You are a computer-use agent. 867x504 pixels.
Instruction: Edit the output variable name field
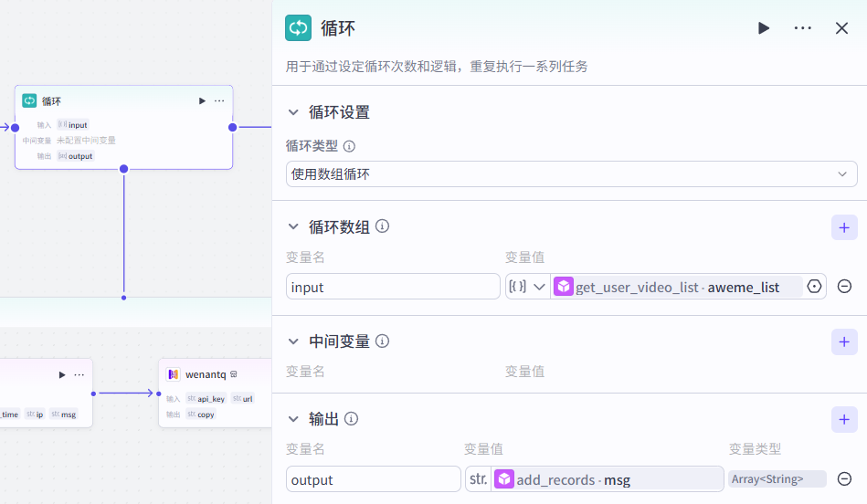click(374, 479)
